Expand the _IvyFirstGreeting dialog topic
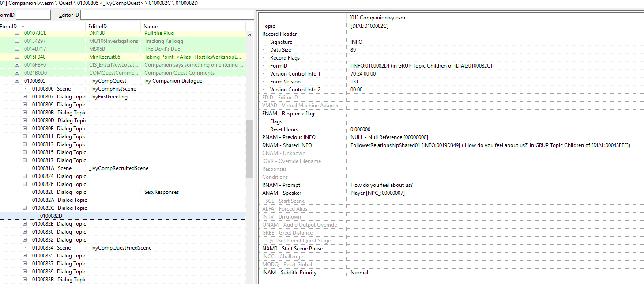This screenshot has width=644, height=284. [25, 97]
